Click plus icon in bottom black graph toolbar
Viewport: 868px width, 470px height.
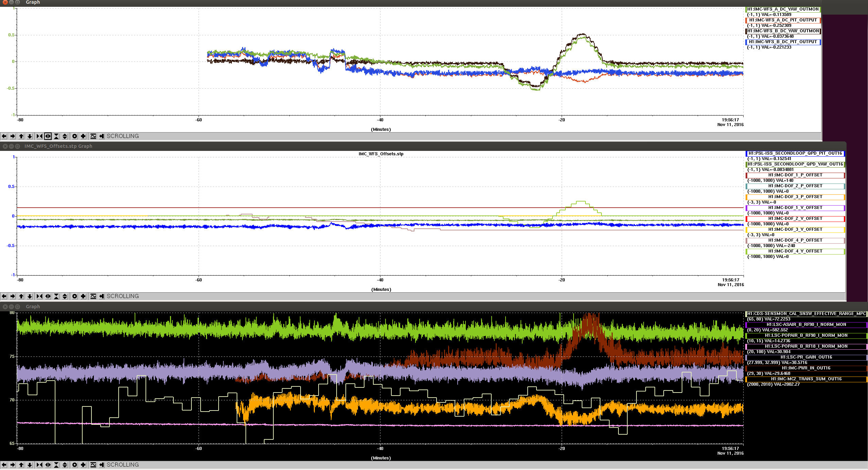tap(83, 465)
